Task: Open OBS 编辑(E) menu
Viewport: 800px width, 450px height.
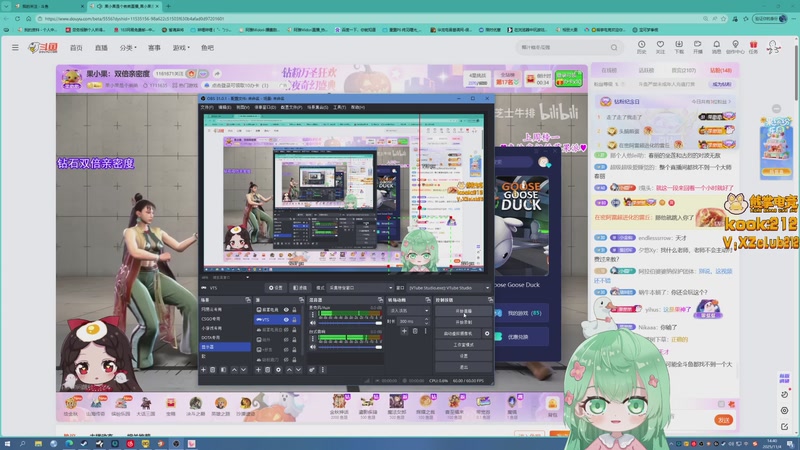Action: click(224, 108)
